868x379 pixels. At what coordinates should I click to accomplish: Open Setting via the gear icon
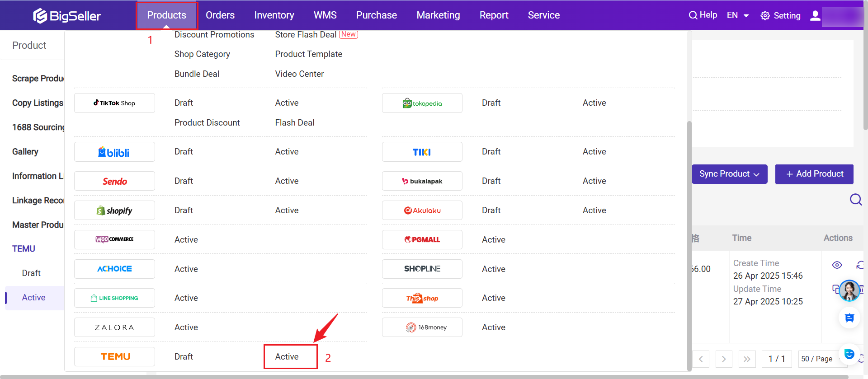765,16
